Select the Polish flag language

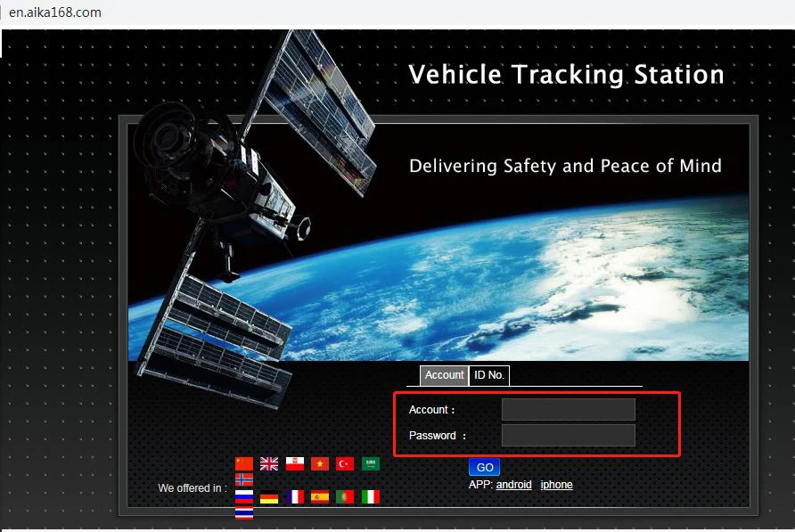[295, 463]
